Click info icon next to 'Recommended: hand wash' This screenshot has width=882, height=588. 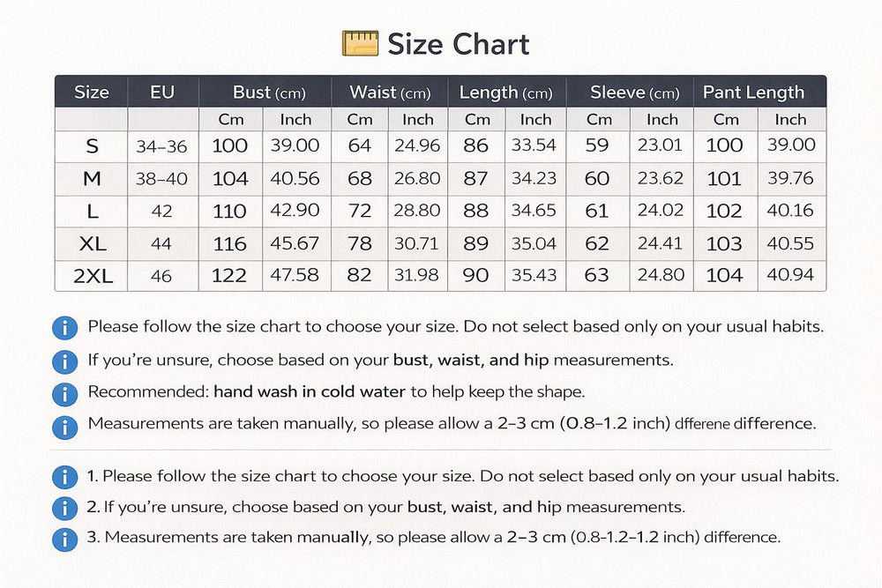tap(64, 393)
